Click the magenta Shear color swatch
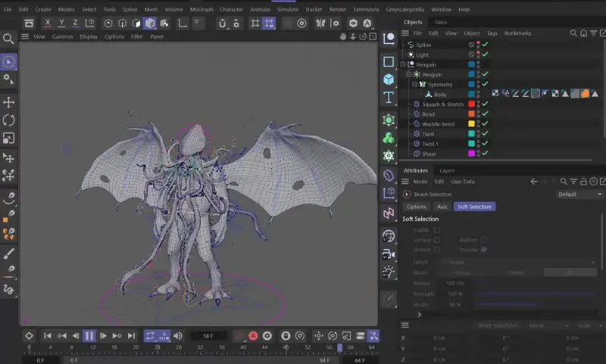606x364 pixels. coord(471,153)
